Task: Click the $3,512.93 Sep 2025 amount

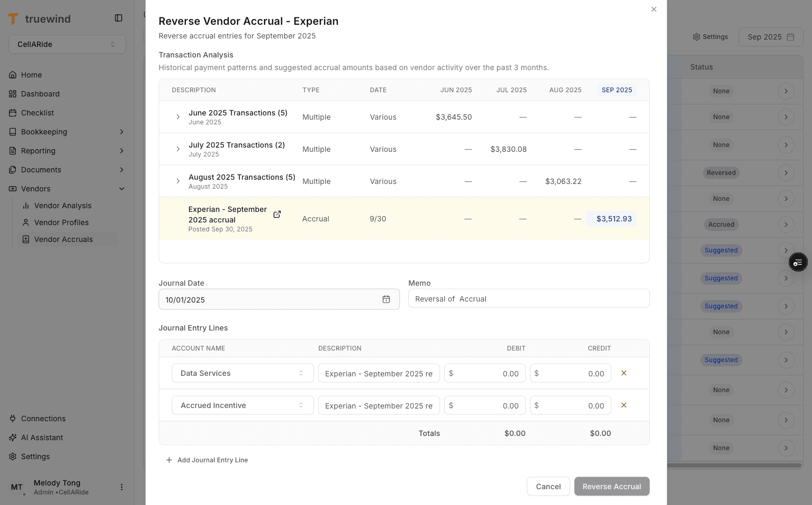Action: click(611, 219)
